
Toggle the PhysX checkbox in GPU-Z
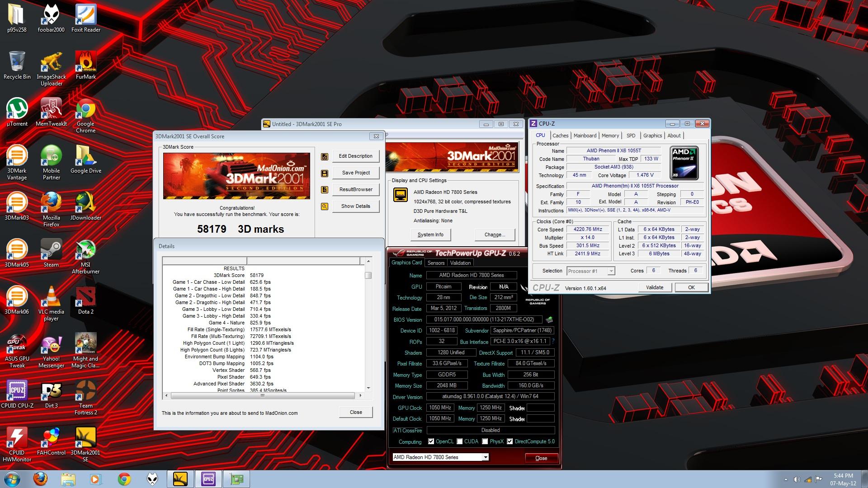(x=485, y=441)
